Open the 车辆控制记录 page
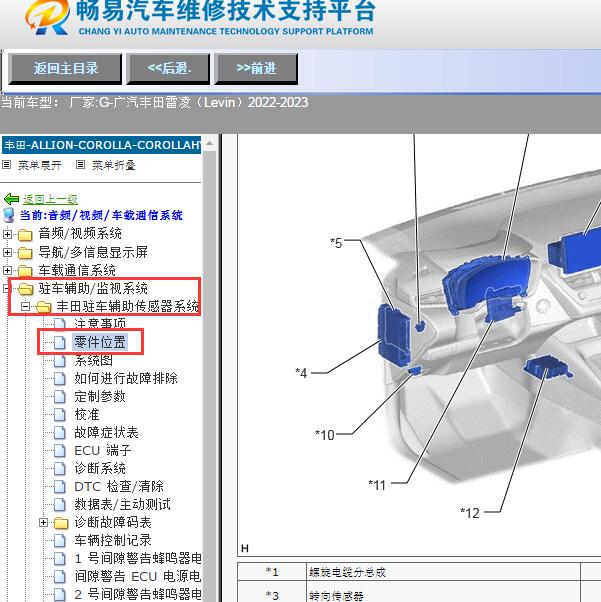 click(x=113, y=540)
